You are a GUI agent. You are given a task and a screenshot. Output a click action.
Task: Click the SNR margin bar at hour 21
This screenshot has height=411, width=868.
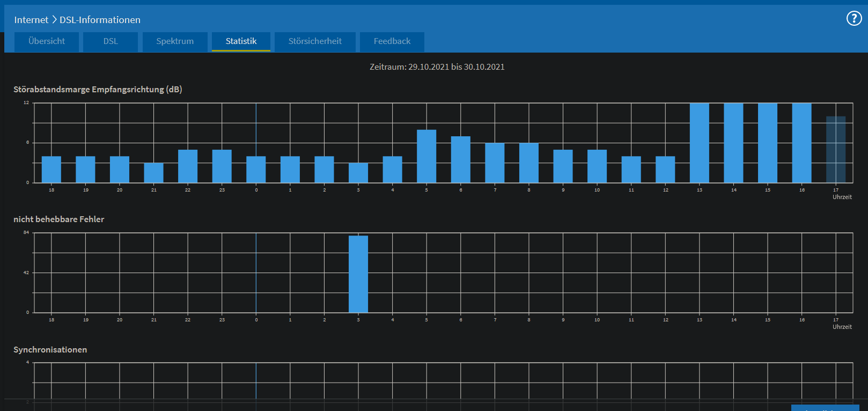click(153, 173)
